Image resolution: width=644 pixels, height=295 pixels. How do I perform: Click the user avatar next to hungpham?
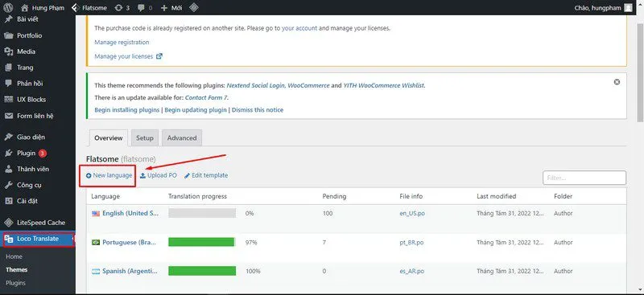628,7
